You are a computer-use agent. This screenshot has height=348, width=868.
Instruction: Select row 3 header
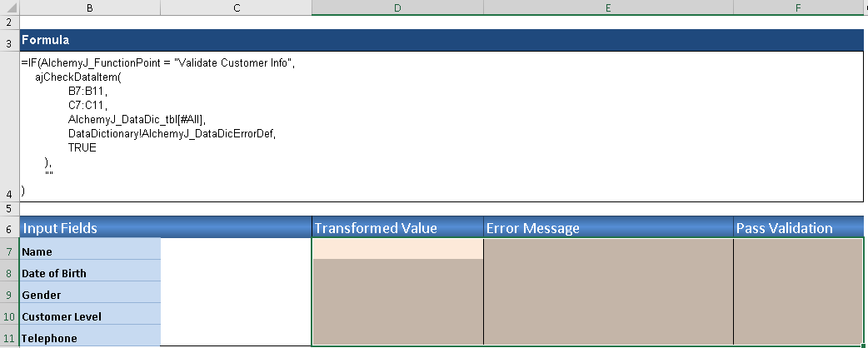[x=8, y=41]
